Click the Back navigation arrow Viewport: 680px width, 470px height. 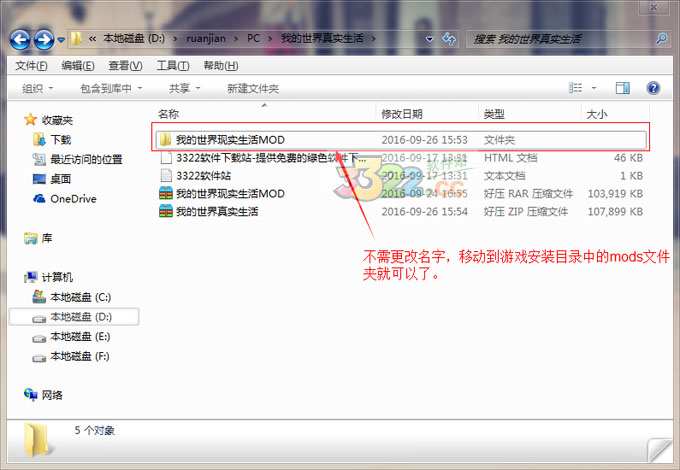coord(20,39)
